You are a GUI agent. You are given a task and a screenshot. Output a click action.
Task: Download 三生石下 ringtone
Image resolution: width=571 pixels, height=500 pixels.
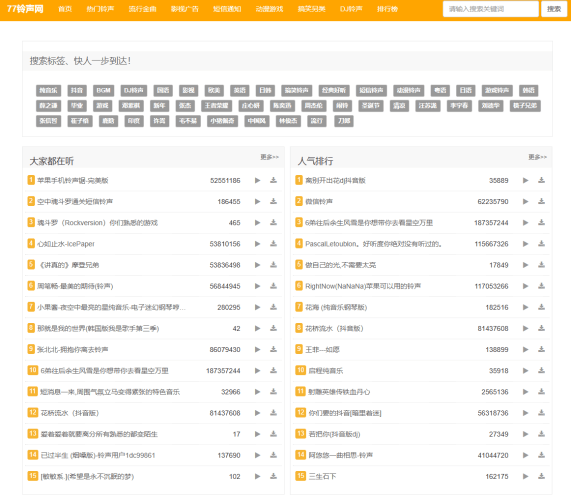(542, 476)
